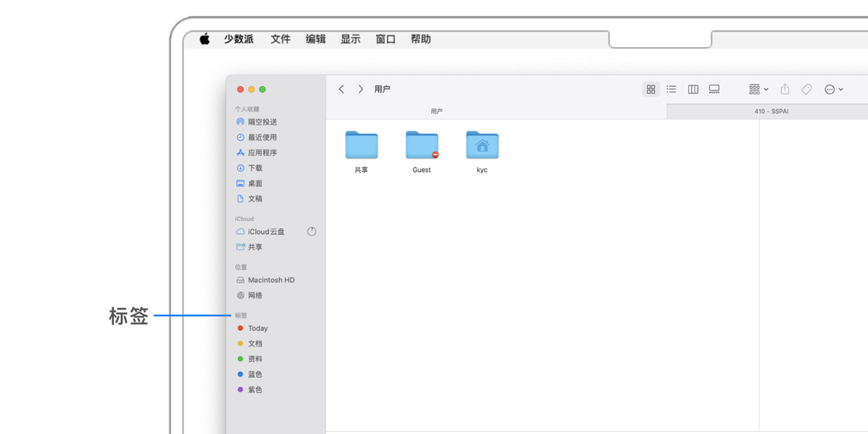Switch to icon view
The height and width of the screenshot is (434, 868).
pos(651,89)
